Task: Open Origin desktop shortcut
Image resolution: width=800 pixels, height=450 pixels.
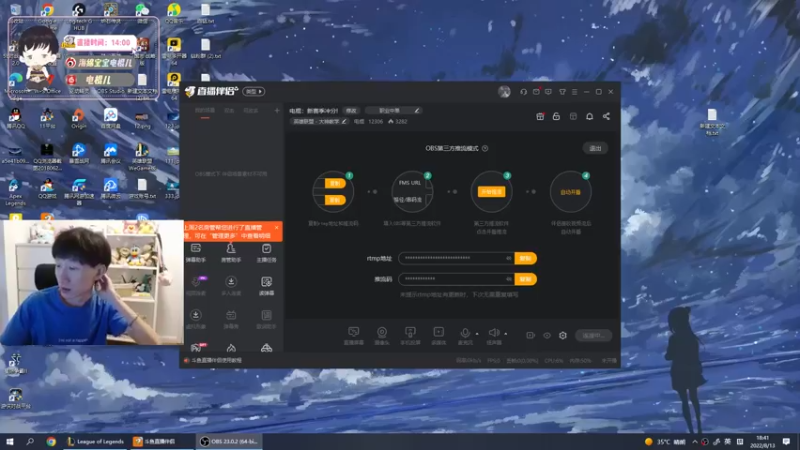Action: 79,118
